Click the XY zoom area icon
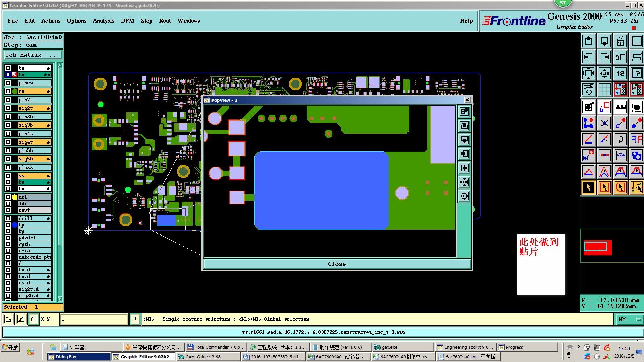644x362 pixels. click(637, 41)
